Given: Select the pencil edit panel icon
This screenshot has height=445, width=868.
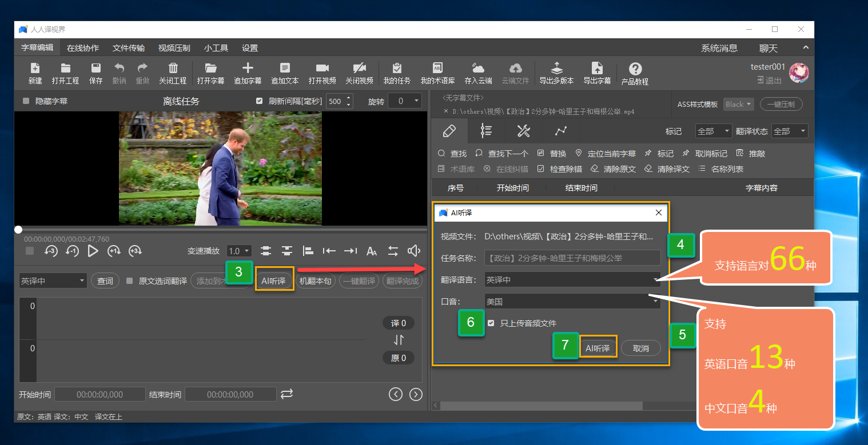Looking at the screenshot, I should [449, 131].
